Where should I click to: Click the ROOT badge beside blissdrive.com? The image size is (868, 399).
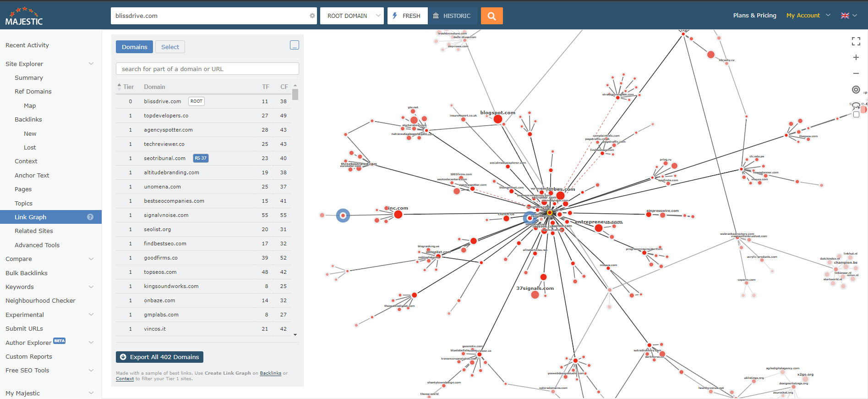coord(197,101)
